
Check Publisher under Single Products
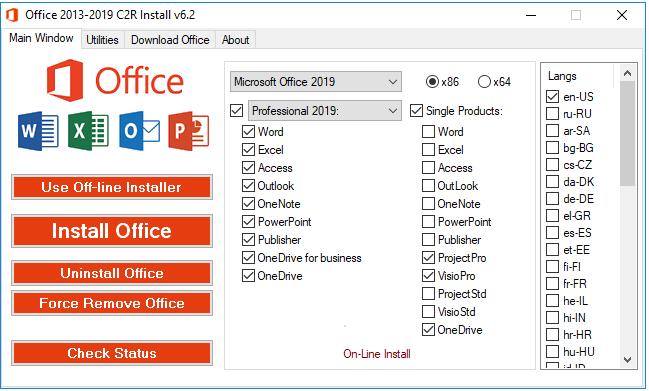tap(428, 240)
